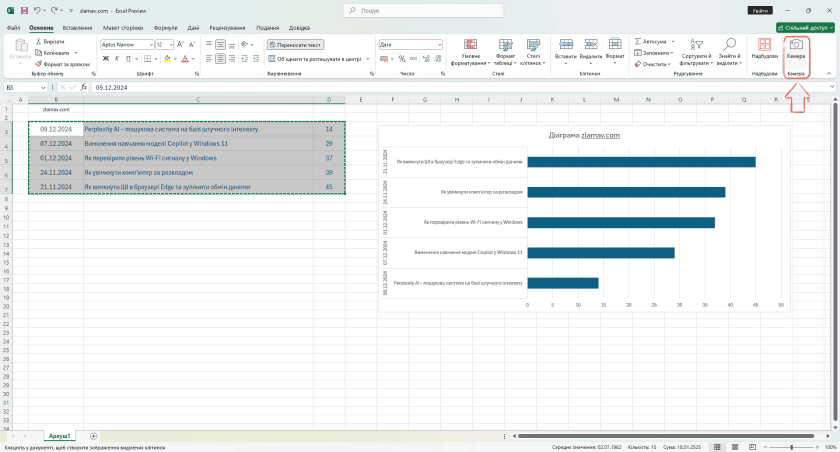The width and height of the screenshot is (840, 452).
Task: Toggle bold formatting (Ж)
Action: tap(106, 58)
